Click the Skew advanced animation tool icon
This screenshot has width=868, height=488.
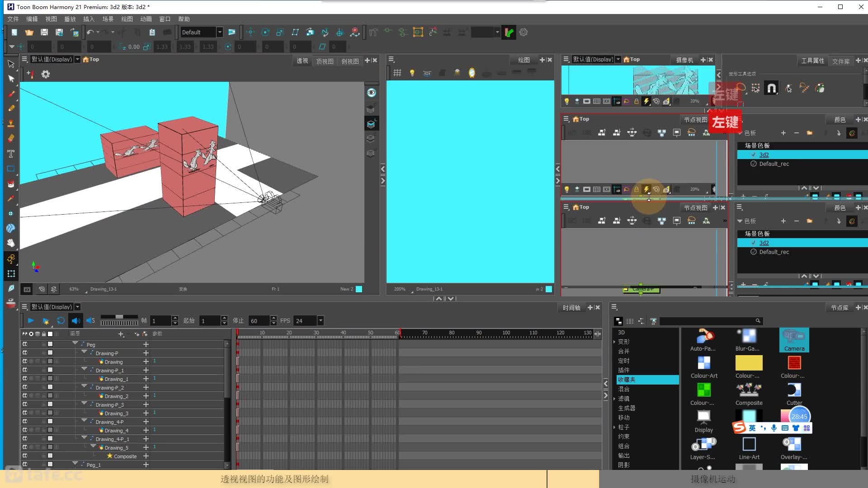click(295, 32)
